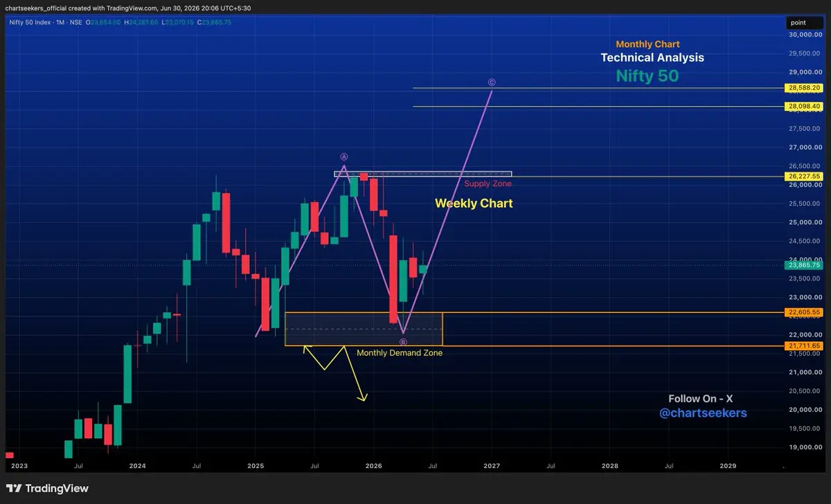Click the 20,000.00 price axis tick

pos(804,410)
